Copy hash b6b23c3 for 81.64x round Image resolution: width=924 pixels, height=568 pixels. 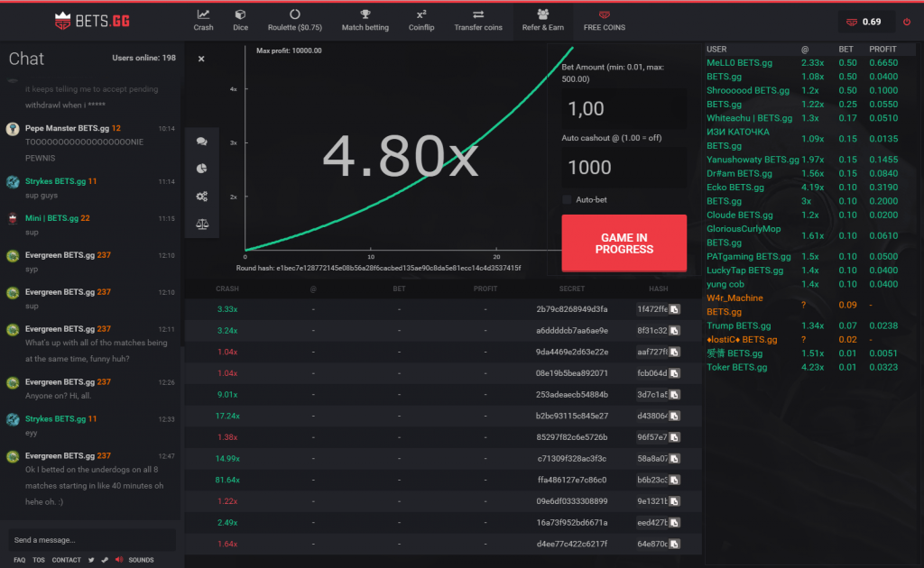pos(674,480)
